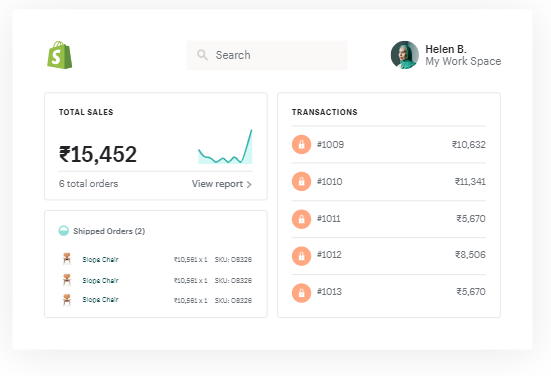Open the first Slope Chair product link
Viewport: 551px width, 376px height.
[101, 259]
